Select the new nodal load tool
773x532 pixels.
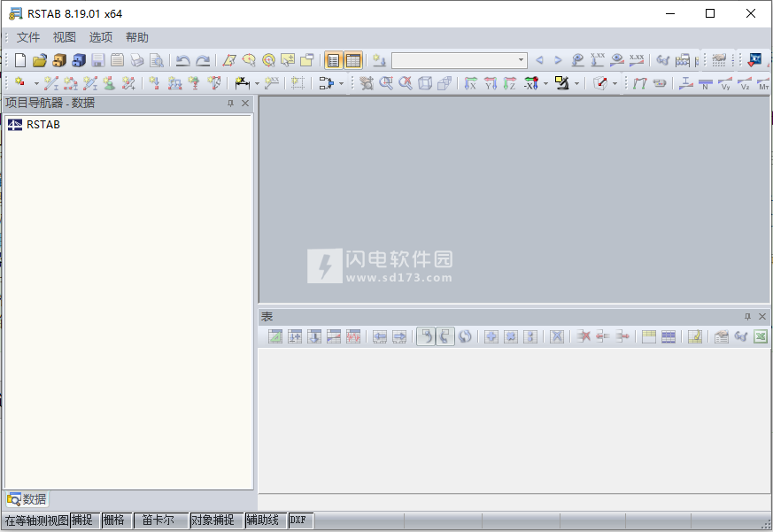pyautogui.click(x=154, y=83)
